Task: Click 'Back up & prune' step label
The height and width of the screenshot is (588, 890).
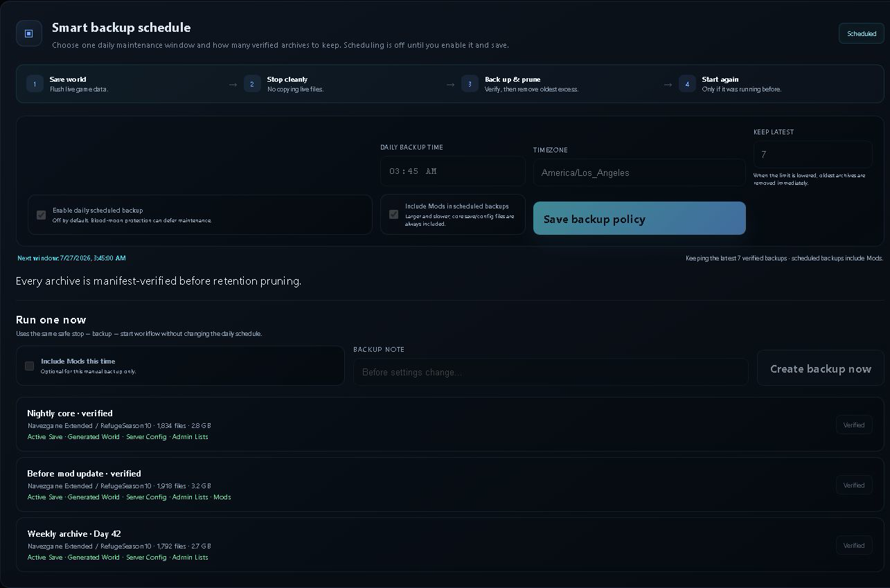Action: coord(513,80)
